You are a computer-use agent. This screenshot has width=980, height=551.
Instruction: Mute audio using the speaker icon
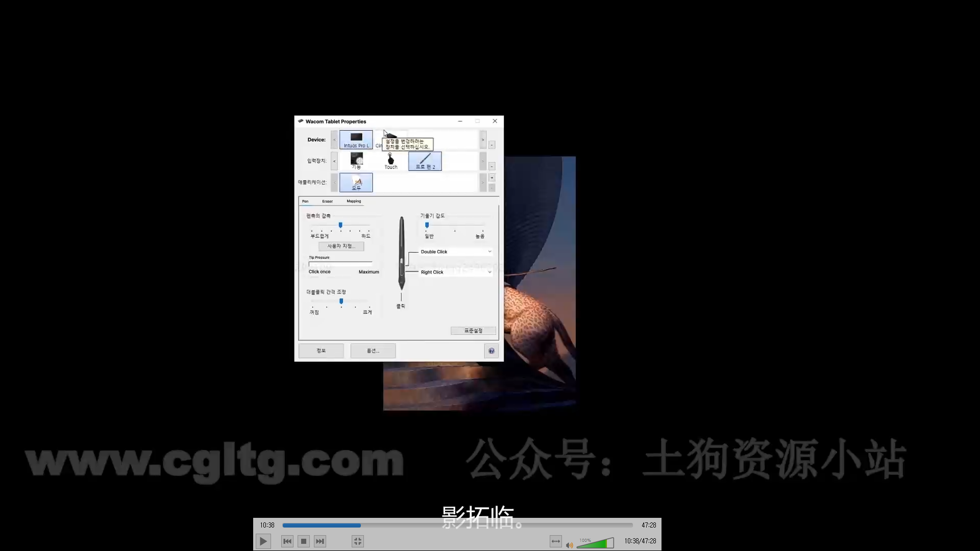(x=570, y=545)
